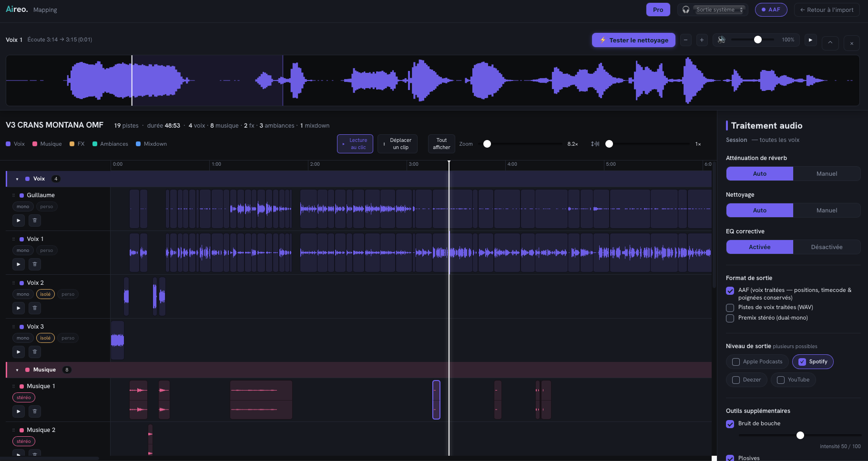The width and height of the screenshot is (868, 461).
Task: Uncheck Bruit de bouche tool
Action: coord(730,424)
